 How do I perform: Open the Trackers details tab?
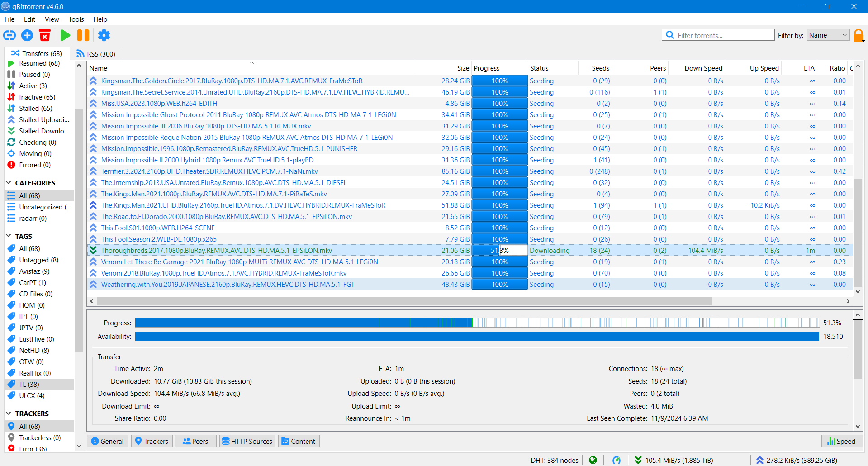152,441
